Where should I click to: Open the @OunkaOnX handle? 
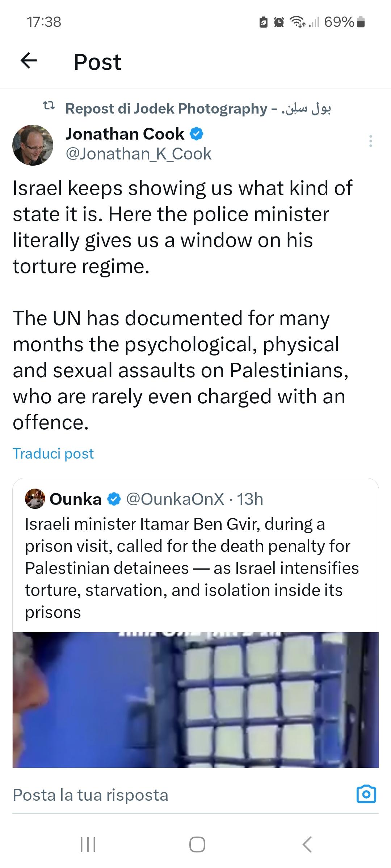click(x=175, y=499)
